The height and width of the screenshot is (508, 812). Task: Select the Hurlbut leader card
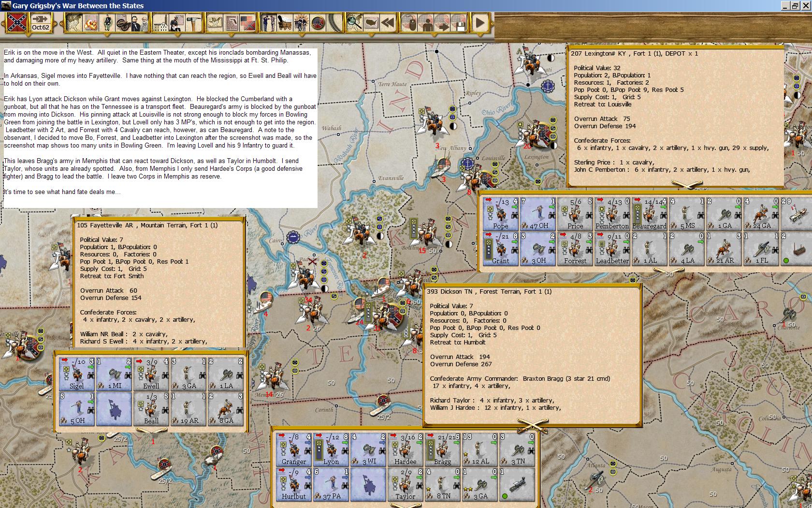click(x=294, y=484)
